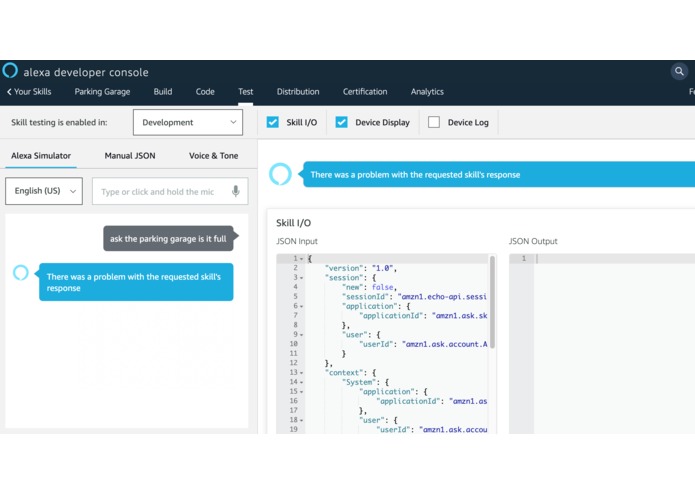Collapse the user block at line 18
The height and width of the screenshot is (494, 695).
pos(301,420)
